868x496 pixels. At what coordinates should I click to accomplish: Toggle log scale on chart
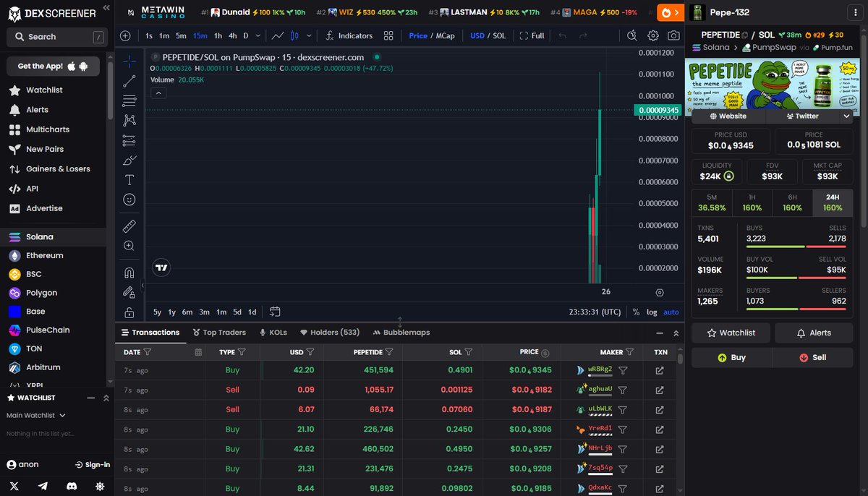pyautogui.click(x=652, y=312)
